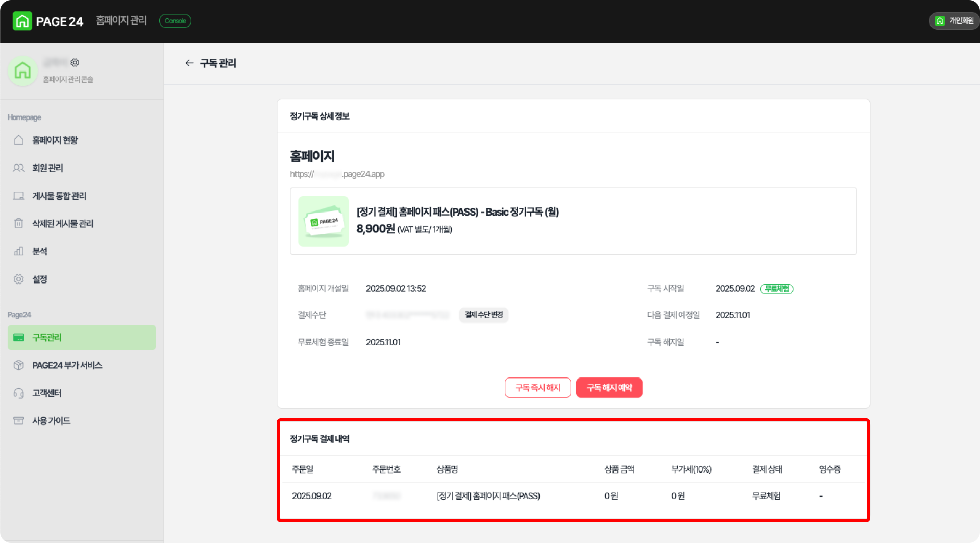Open the homepage page24.app URL

(x=337, y=174)
